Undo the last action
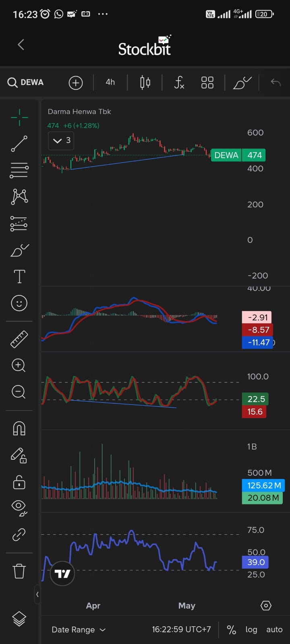 click(x=275, y=83)
